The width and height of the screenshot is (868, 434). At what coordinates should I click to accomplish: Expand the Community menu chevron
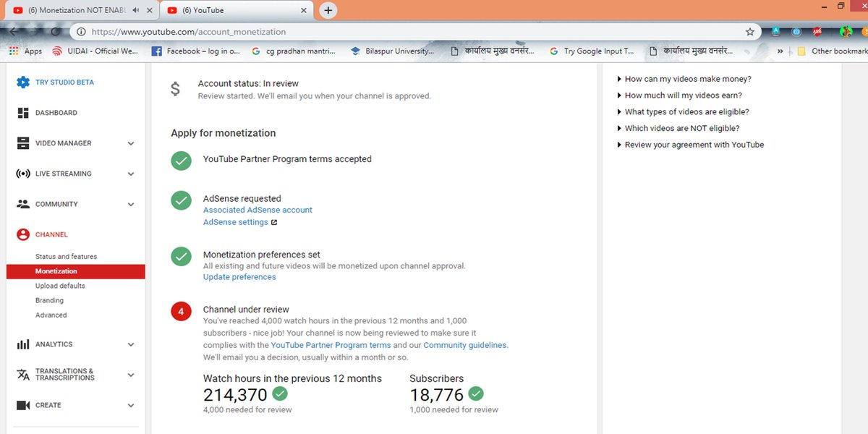(x=131, y=204)
